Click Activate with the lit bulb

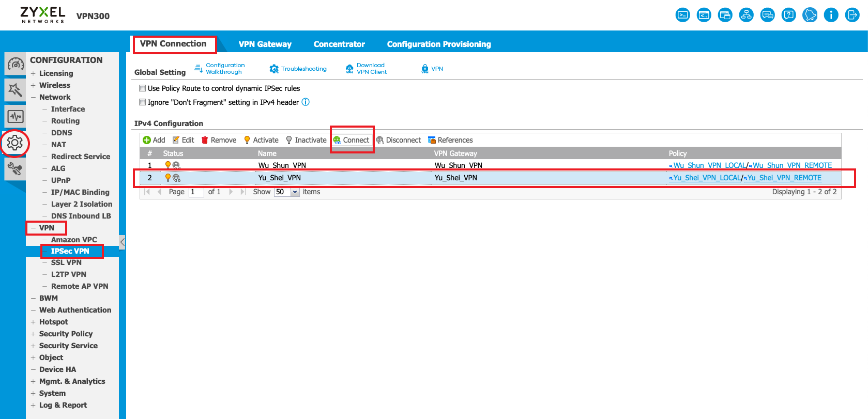coord(261,140)
